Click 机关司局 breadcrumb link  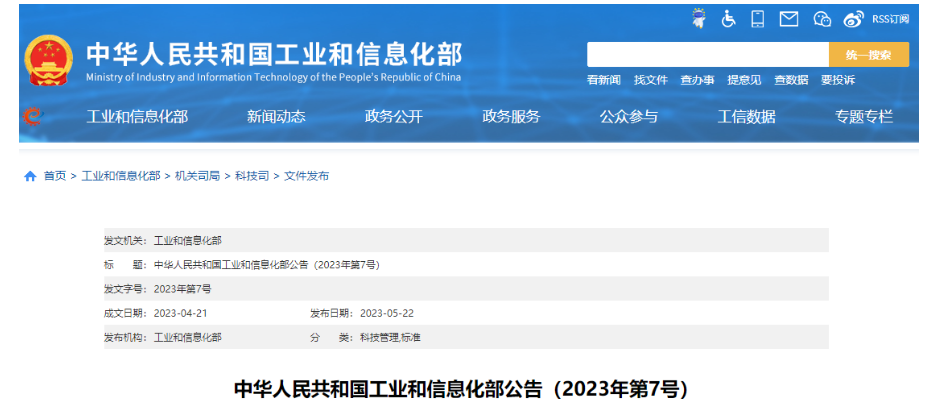click(197, 176)
